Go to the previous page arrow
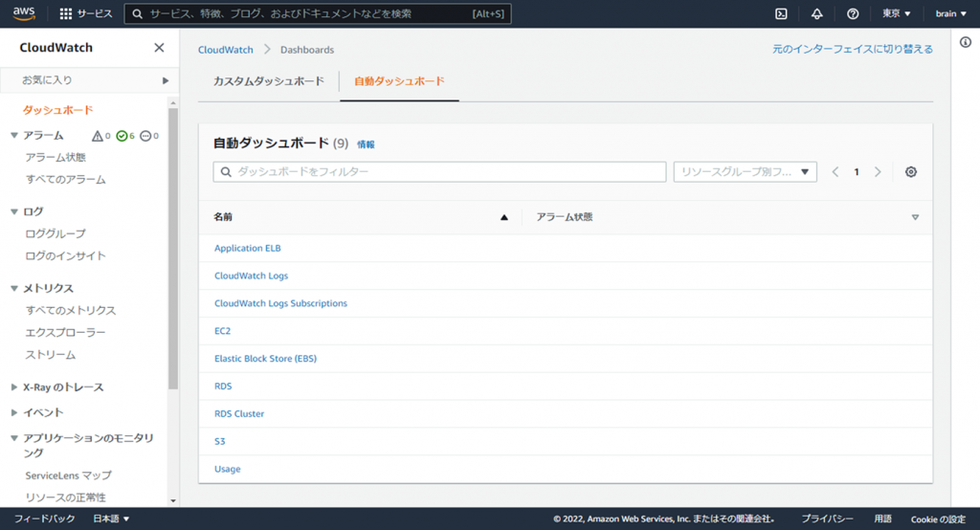The image size is (980, 530). (835, 172)
